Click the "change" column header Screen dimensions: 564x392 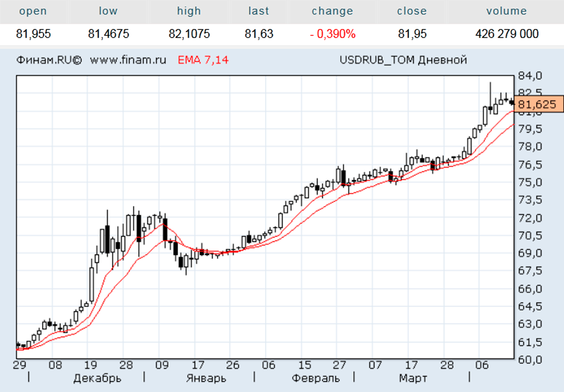332,11
